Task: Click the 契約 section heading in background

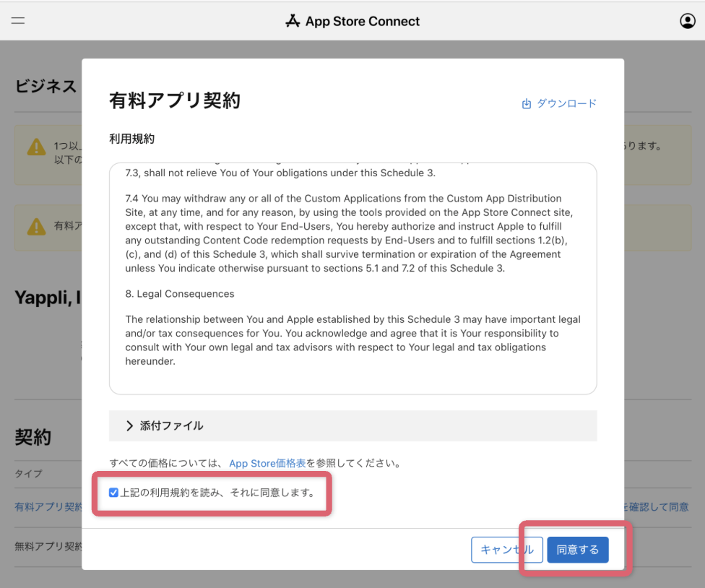Action: (33, 437)
